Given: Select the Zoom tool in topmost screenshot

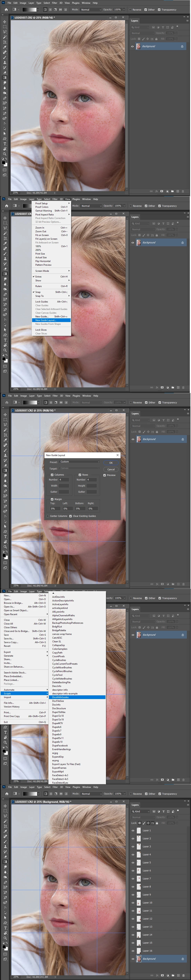Looking at the screenshot, I should pos(5,154).
